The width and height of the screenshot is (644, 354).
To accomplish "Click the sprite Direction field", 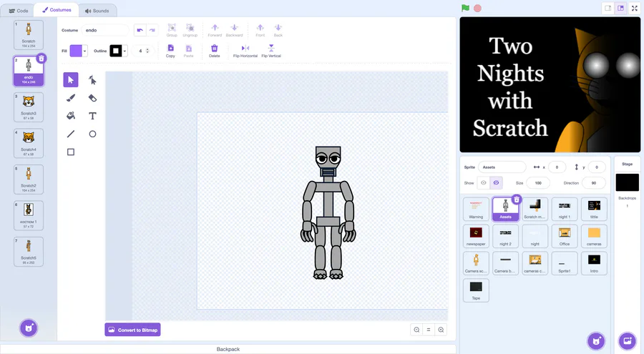I will click(x=593, y=183).
